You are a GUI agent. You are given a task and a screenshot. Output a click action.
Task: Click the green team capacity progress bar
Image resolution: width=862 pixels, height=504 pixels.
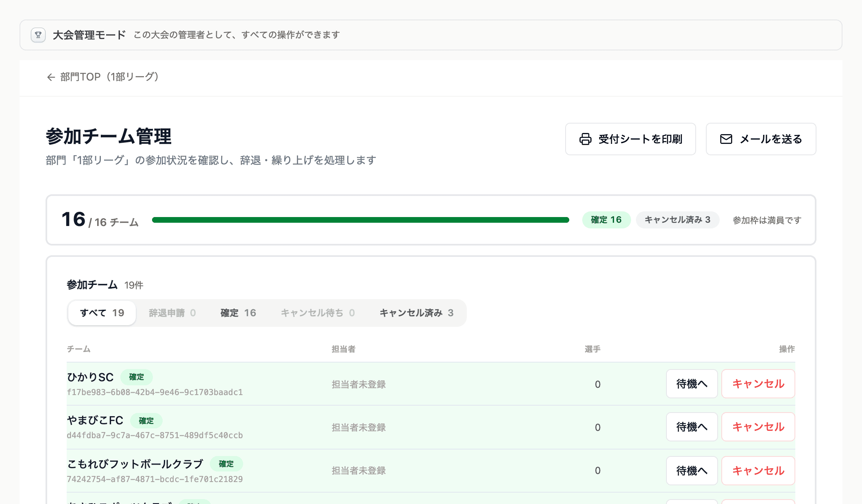(x=361, y=220)
